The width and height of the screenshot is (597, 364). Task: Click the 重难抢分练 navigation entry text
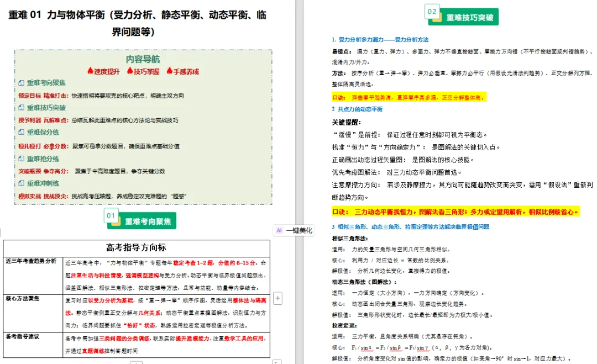click(x=43, y=159)
